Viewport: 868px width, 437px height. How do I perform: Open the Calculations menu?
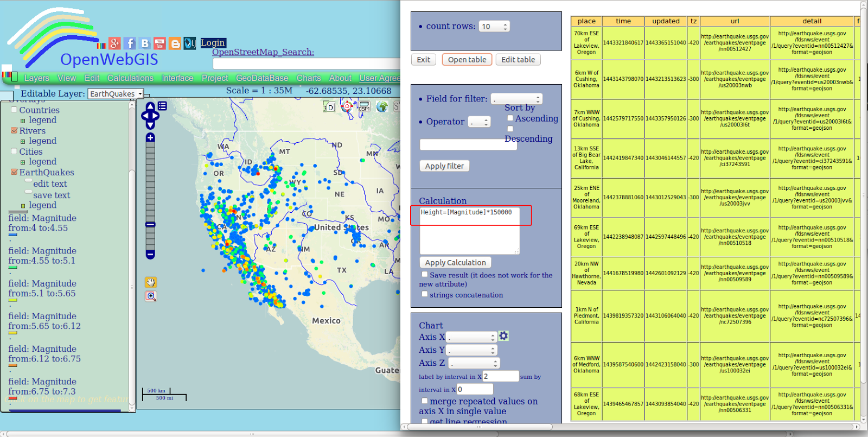[x=130, y=78]
